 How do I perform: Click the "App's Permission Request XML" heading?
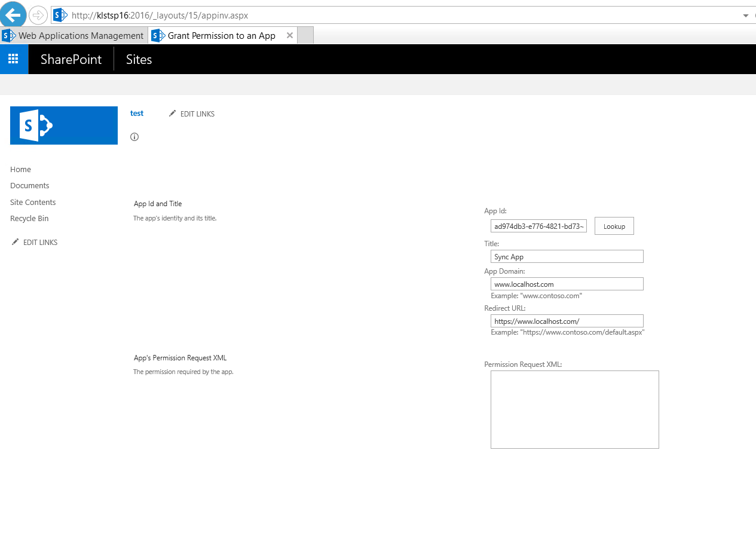click(x=180, y=358)
